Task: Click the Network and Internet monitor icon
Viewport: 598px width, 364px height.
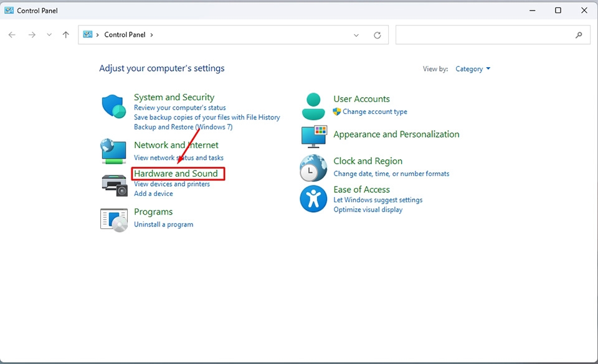Action: click(x=113, y=151)
